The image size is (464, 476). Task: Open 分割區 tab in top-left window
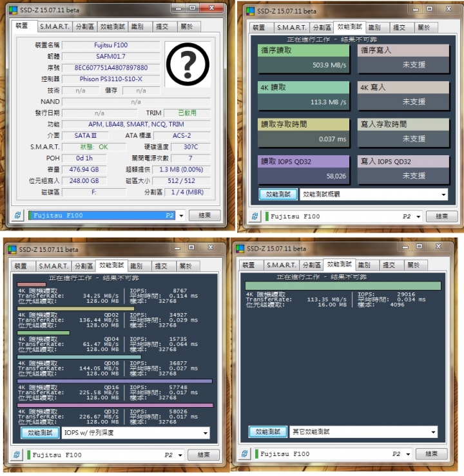click(84, 26)
